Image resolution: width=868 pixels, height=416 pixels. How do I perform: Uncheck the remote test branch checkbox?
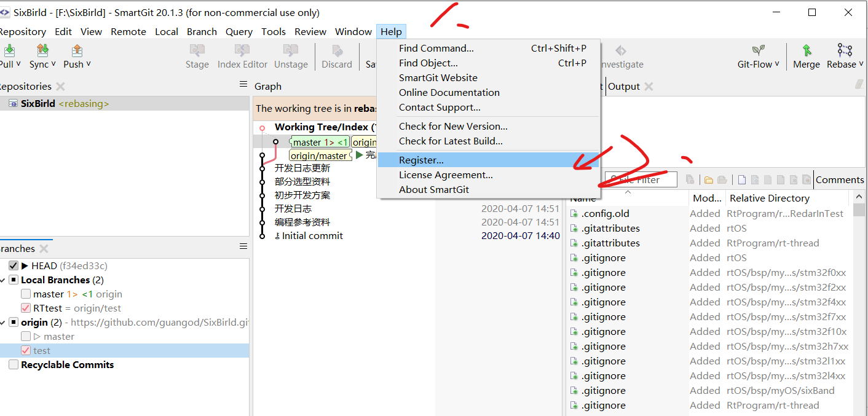27,350
